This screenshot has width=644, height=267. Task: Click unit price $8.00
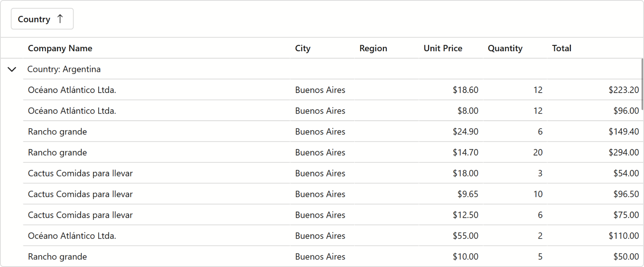(468, 111)
